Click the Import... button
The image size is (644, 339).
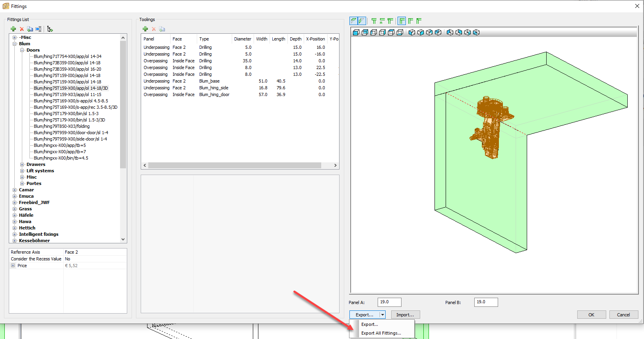pyautogui.click(x=405, y=315)
